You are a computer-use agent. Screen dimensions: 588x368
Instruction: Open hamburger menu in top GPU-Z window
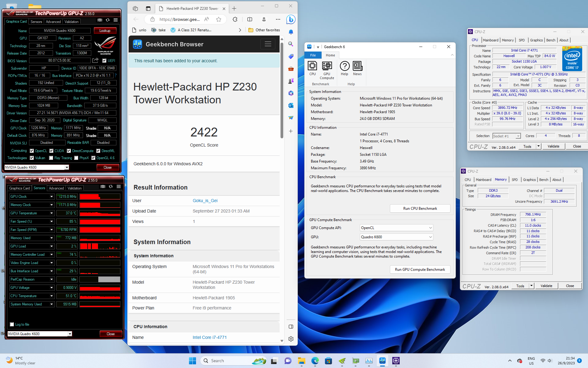pos(115,20)
